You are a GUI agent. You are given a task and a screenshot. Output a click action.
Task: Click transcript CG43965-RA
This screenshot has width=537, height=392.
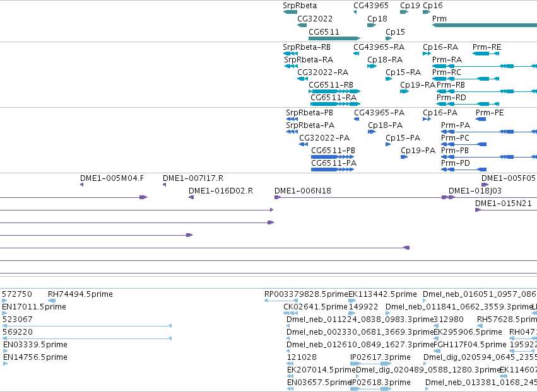tap(356, 54)
